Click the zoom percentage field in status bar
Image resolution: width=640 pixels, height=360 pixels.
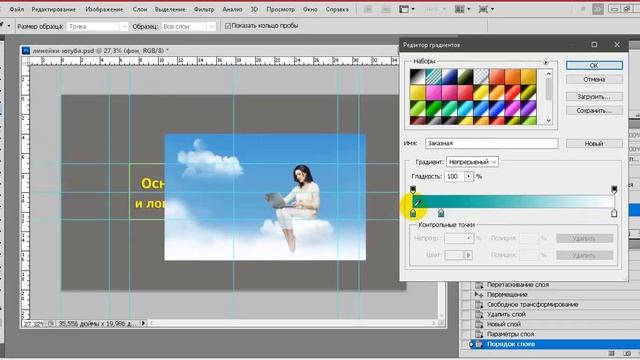pos(33,324)
